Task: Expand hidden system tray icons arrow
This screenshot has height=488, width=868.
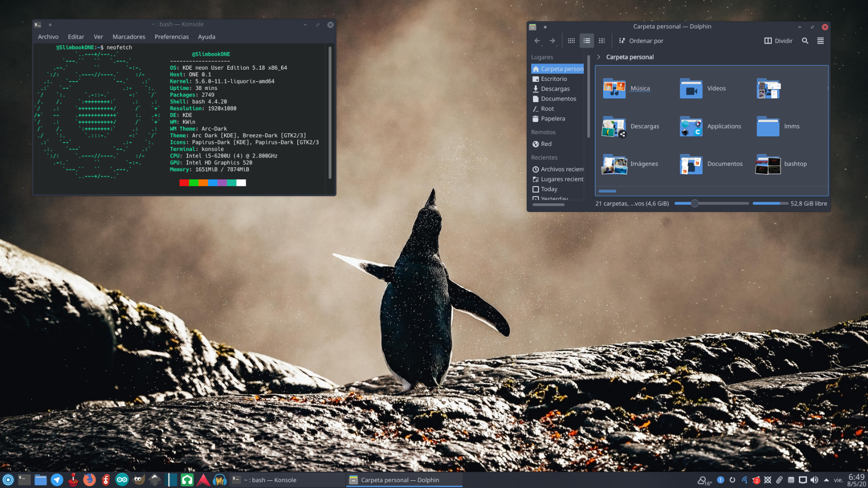Action: 826,480
